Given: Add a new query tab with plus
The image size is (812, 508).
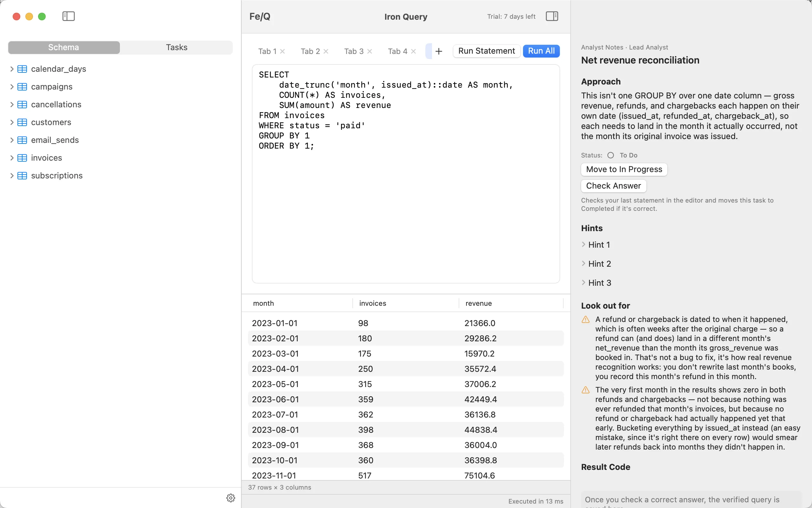Looking at the screenshot, I should click(439, 51).
